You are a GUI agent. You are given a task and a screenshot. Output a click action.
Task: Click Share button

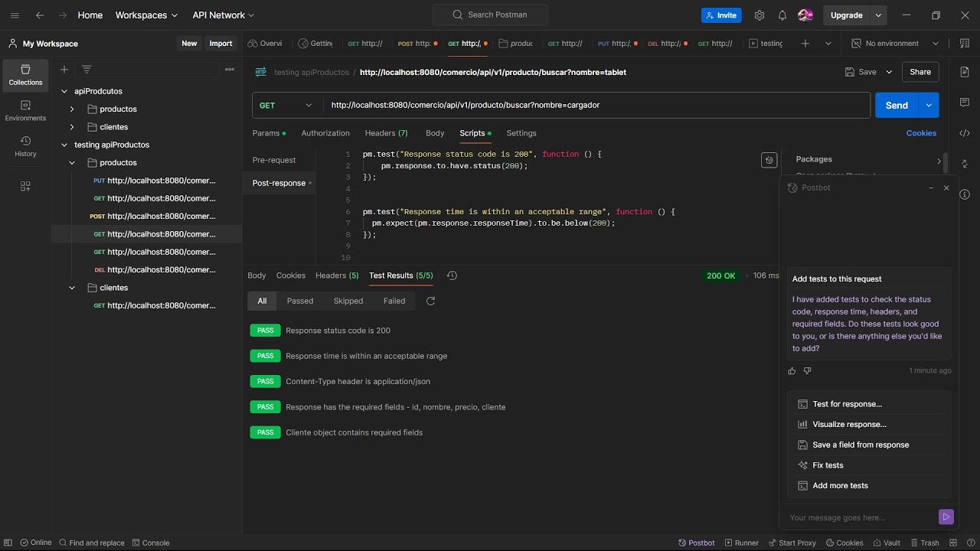pos(920,72)
